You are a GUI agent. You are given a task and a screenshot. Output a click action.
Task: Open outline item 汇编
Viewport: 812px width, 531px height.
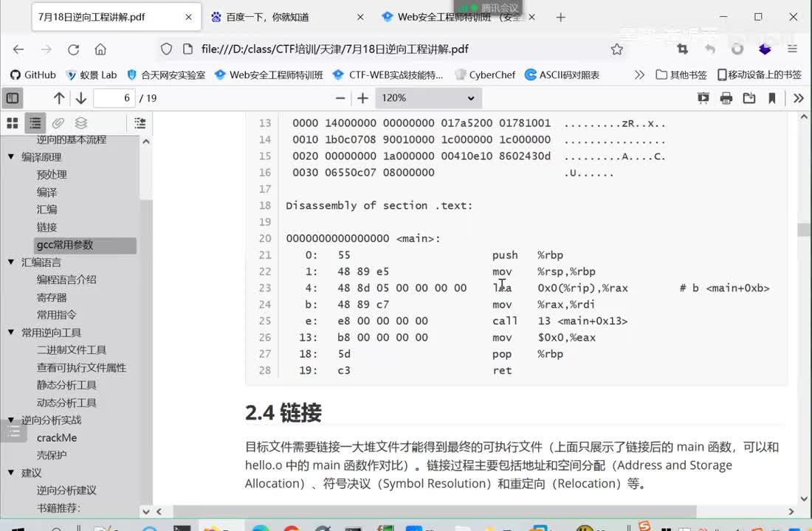[47, 209]
